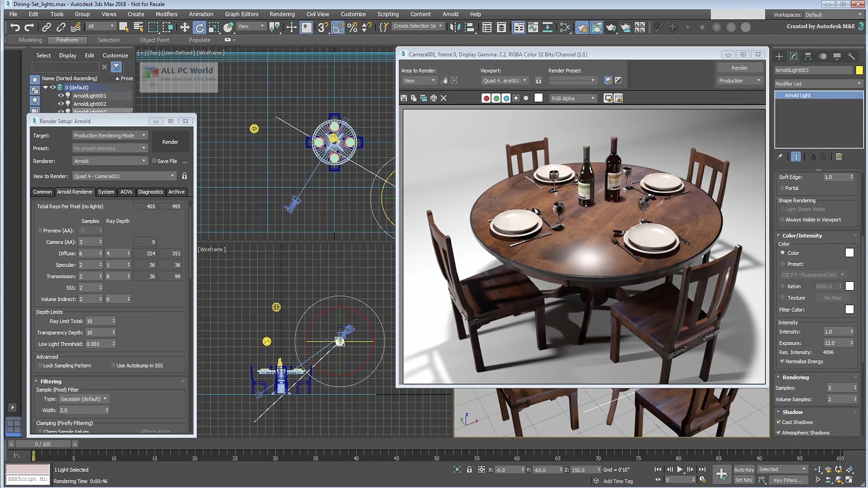
Task: Expand the Viewport selector in Render Setup
Action: pos(172,176)
